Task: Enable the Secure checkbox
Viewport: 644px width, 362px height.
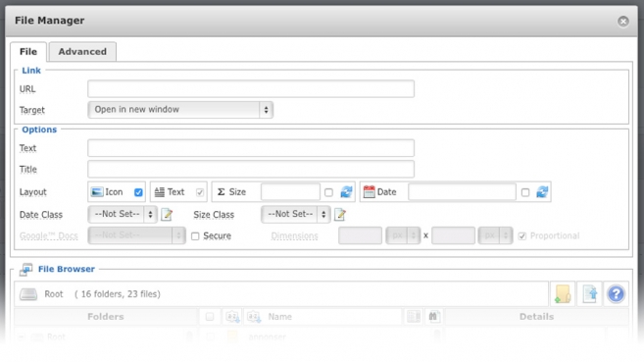Action: [195, 236]
